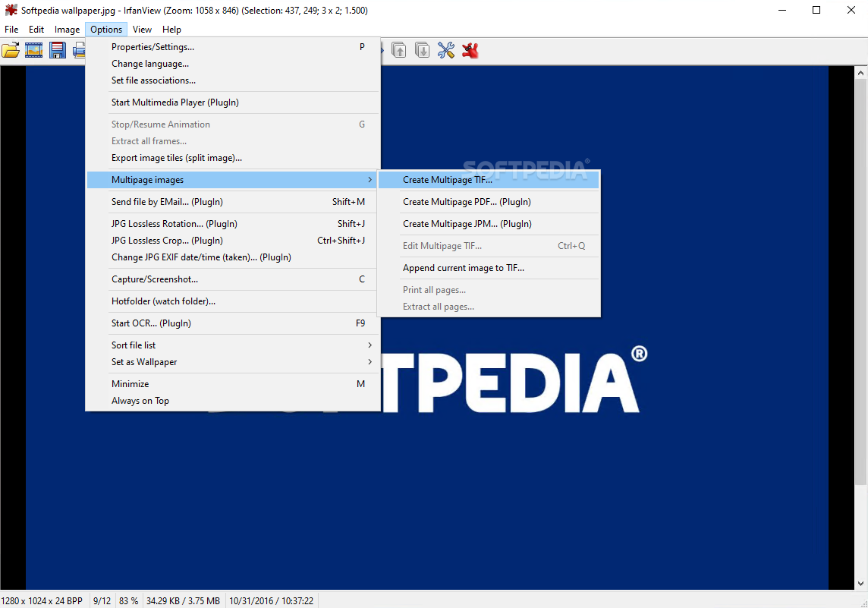Select Create Multipage JPM... (PlugIn)
Viewport: 868px width, 608px height.
[x=489, y=224]
